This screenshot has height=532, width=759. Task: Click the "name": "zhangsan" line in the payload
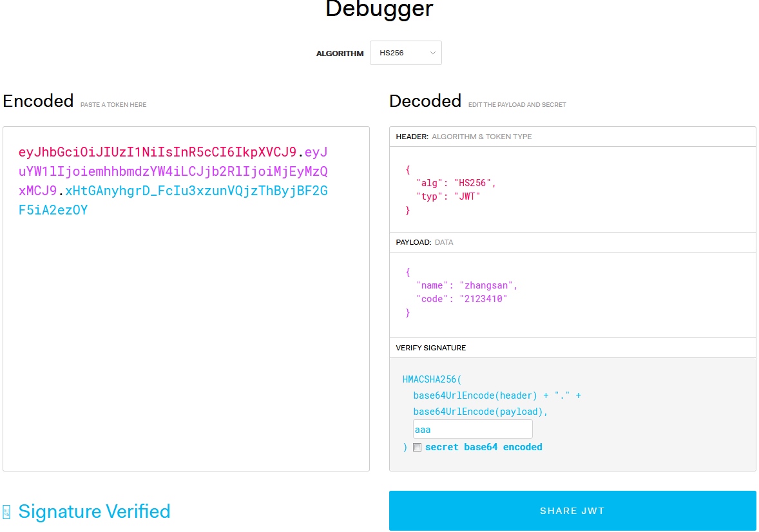pyautogui.click(x=466, y=285)
